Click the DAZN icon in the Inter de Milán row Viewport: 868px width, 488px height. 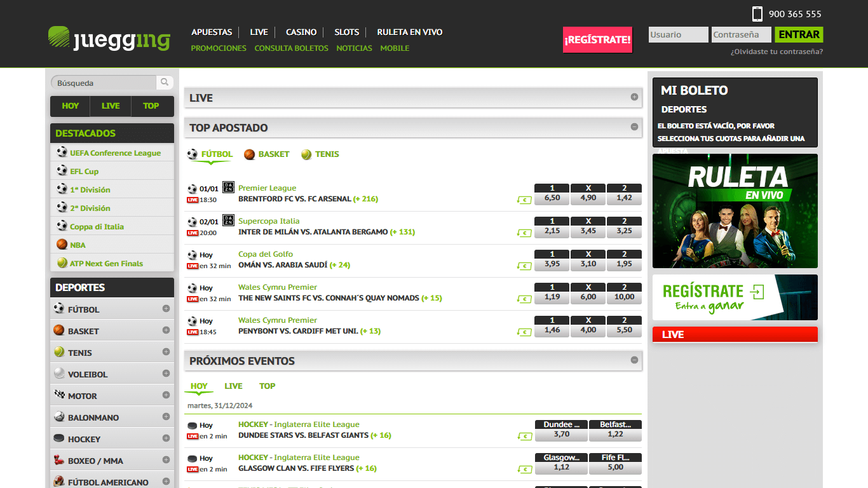(x=229, y=220)
